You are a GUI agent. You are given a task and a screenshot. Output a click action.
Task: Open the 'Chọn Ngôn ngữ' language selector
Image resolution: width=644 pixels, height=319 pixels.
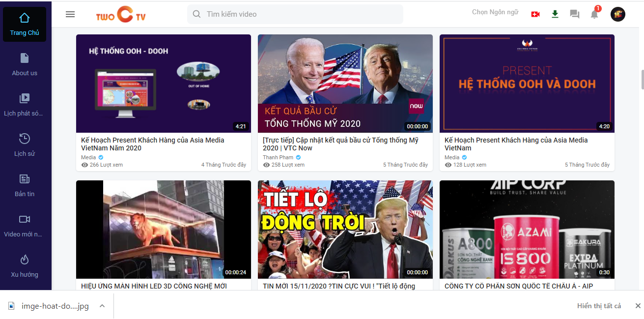pyautogui.click(x=495, y=12)
